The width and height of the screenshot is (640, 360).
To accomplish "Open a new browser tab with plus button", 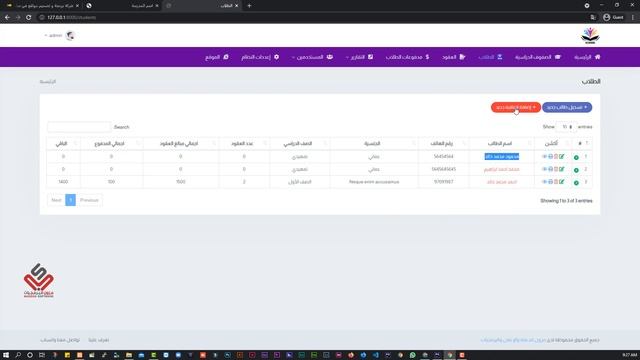I will click(249, 6).
